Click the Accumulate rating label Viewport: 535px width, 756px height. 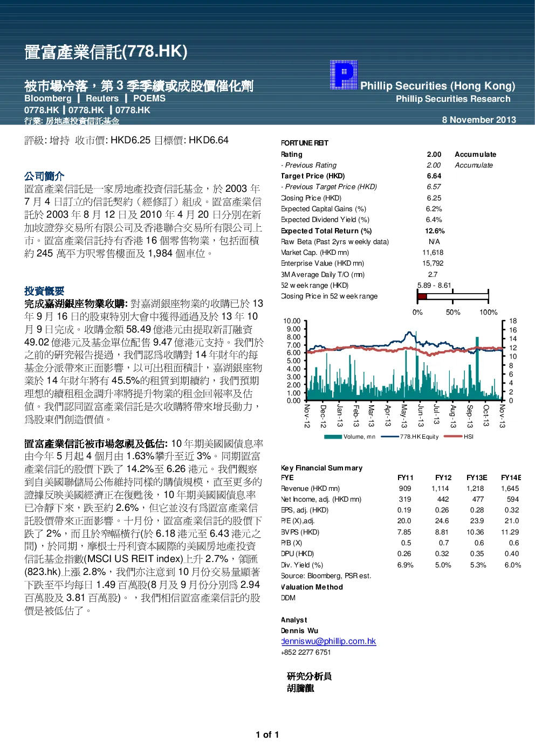pyautogui.click(x=475, y=154)
